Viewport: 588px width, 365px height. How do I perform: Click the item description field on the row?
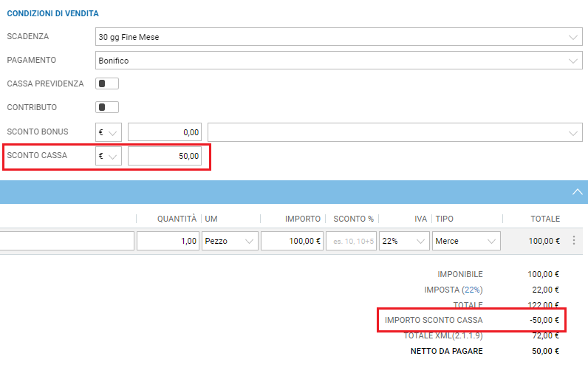point(66,241)
